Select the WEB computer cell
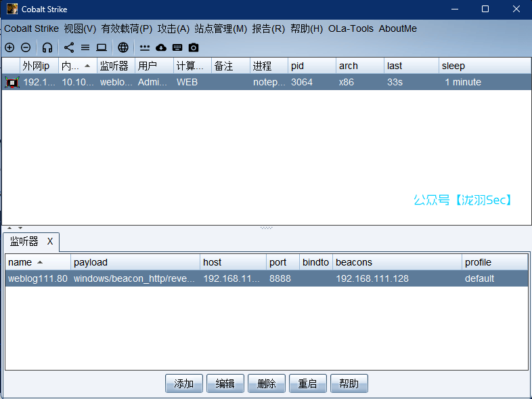Viewport: 532px width, 399px height. point(193,82)
